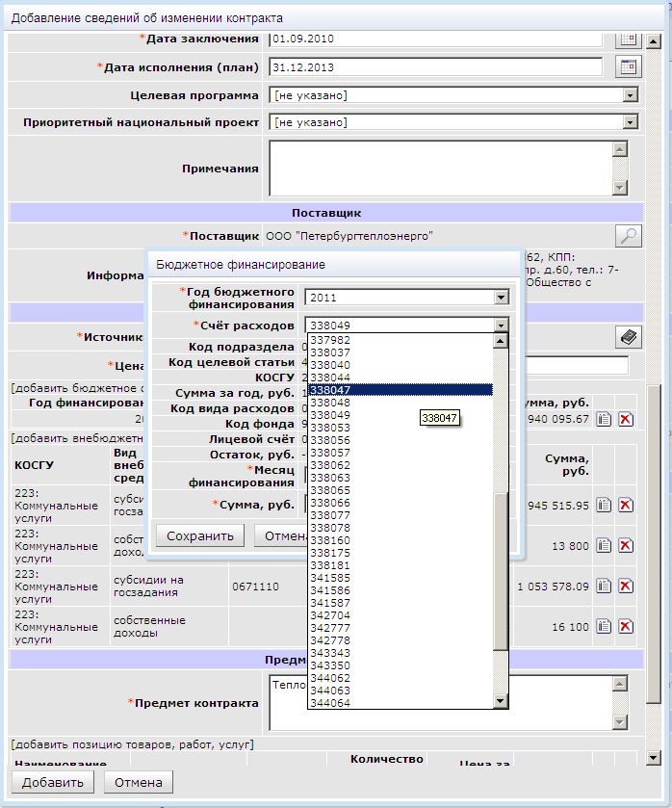Select account 338040
This screenshot has height=808, width=672.
coord(401,365)
